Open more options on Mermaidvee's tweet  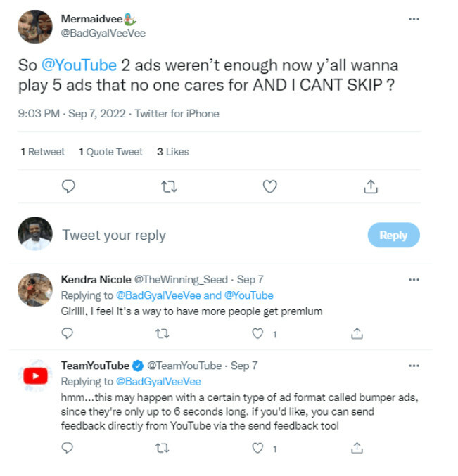tap(414, 19)
